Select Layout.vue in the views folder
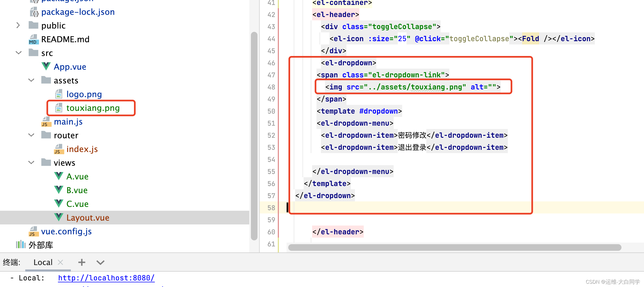This screenshot has height=287, width=644. pos(88,218)
